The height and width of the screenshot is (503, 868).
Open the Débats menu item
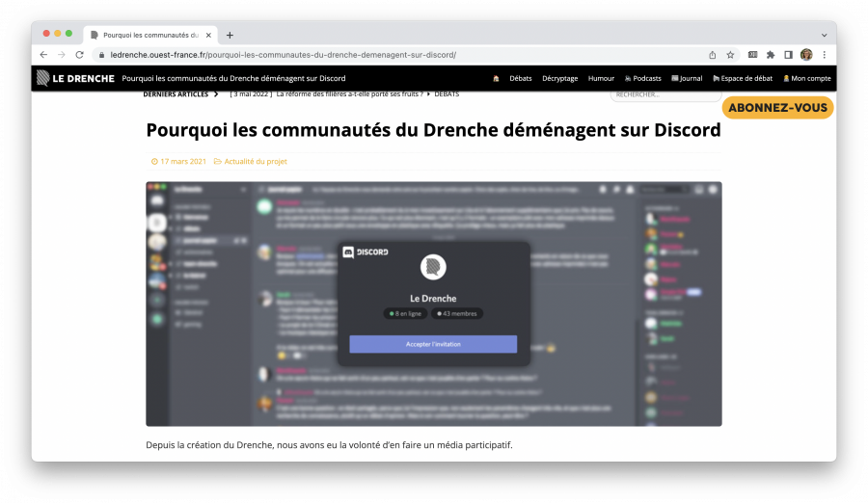[521, 79]
